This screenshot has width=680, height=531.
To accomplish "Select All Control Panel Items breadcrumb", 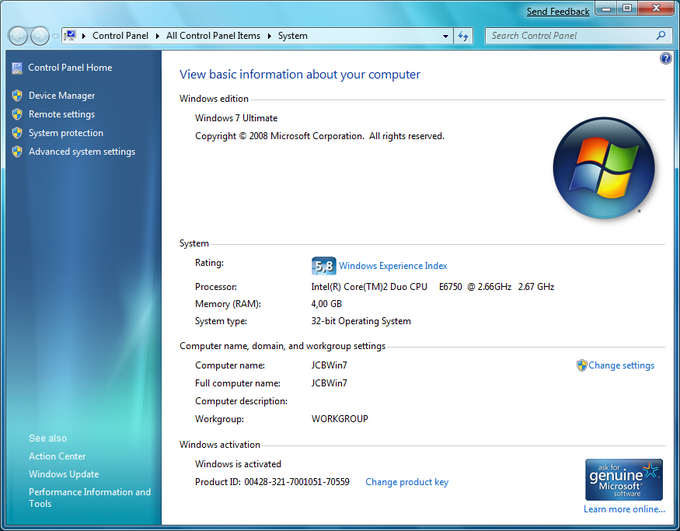I will 213,36.
